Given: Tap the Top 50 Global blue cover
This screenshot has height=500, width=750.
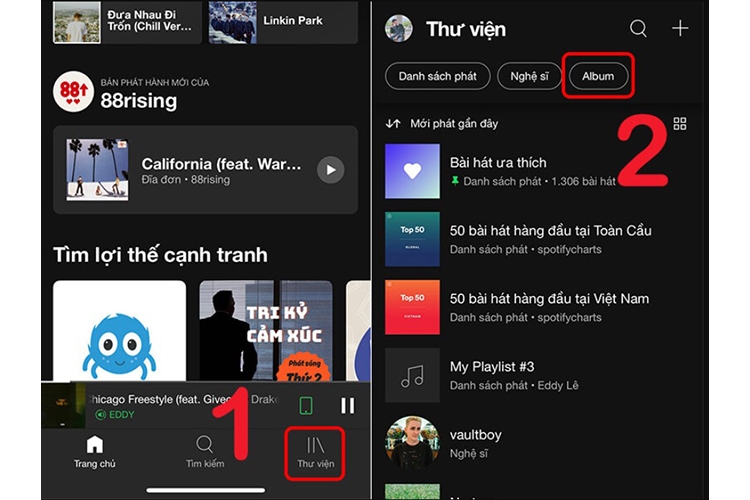Looking at the screenshot, I should pos(412,239).
